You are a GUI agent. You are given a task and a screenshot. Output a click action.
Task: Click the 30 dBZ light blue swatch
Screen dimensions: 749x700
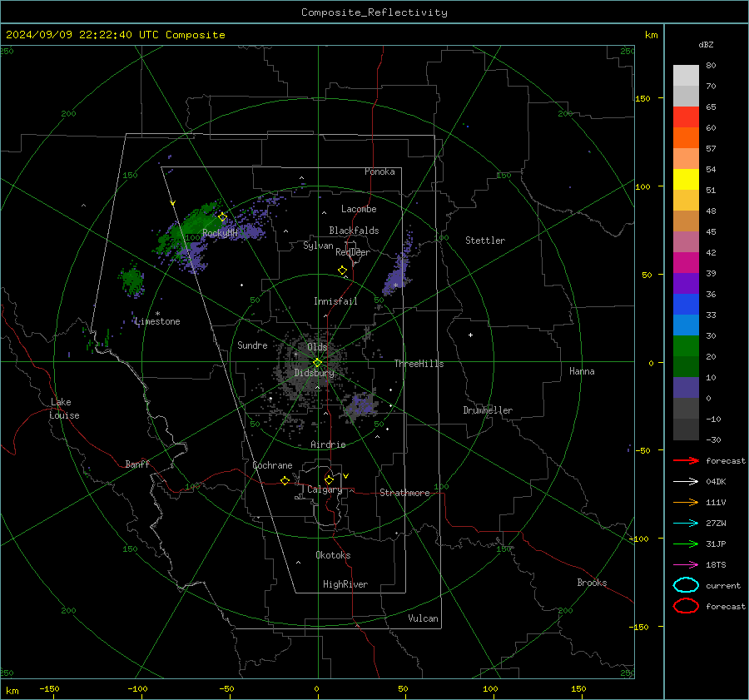[x=686, y=325]
